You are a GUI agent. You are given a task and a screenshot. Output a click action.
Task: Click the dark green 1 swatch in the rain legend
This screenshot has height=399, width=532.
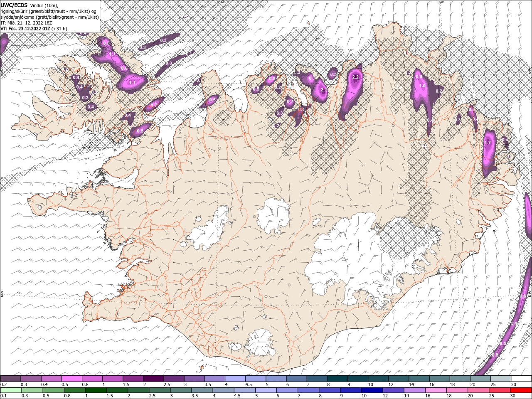click(96, 390)
